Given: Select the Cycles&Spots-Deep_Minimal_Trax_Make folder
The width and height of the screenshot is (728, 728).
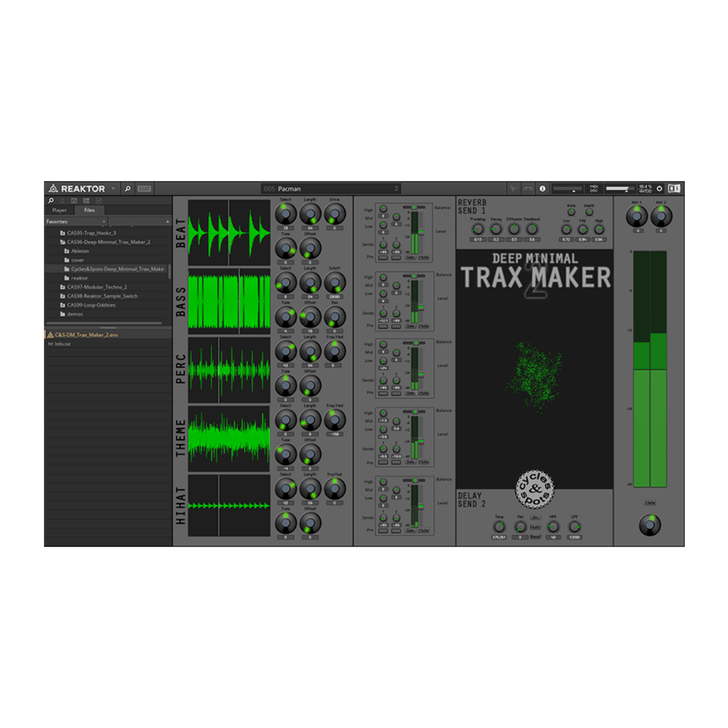Looking at the screenshot, I should click(114, 269).
